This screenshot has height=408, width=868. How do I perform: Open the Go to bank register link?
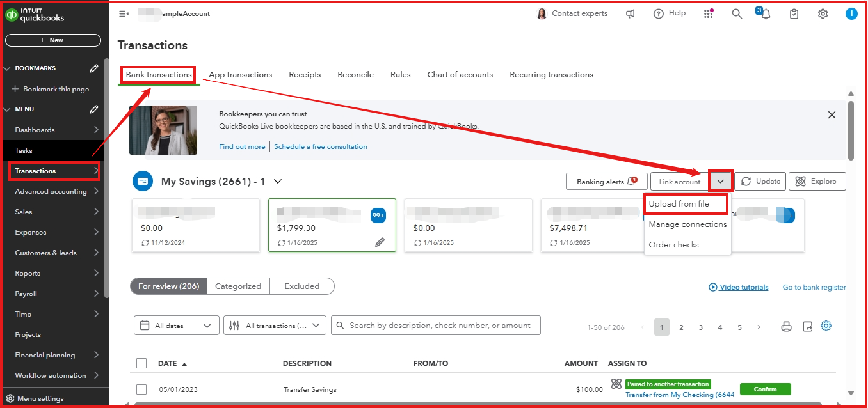click(x=814, y=288)
